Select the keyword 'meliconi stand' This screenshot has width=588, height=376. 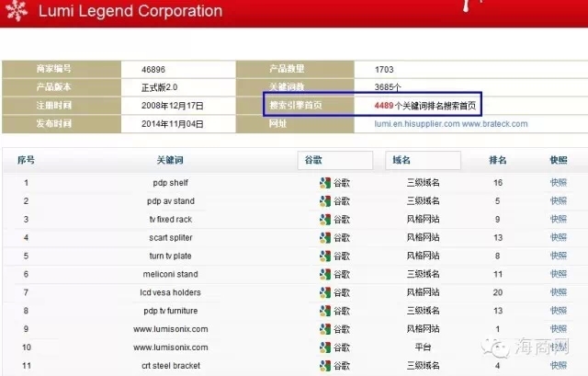pos(170,274)
